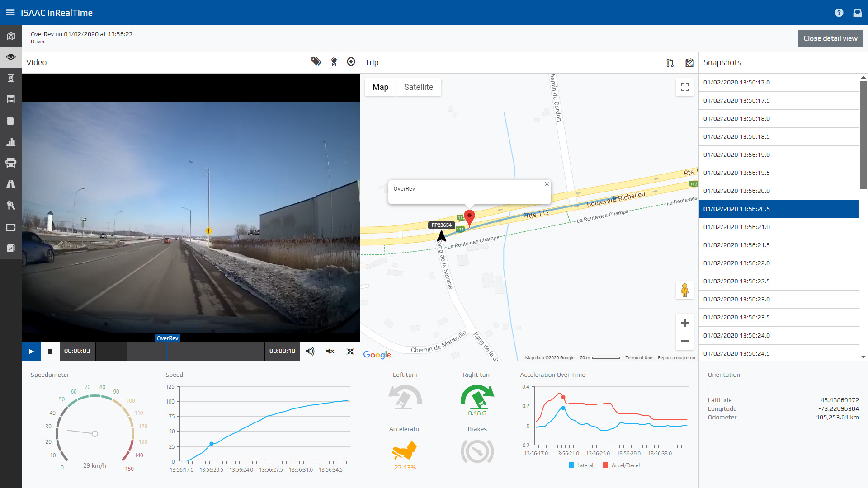
Task: Select the Map view tab
Action: (380, 87)
